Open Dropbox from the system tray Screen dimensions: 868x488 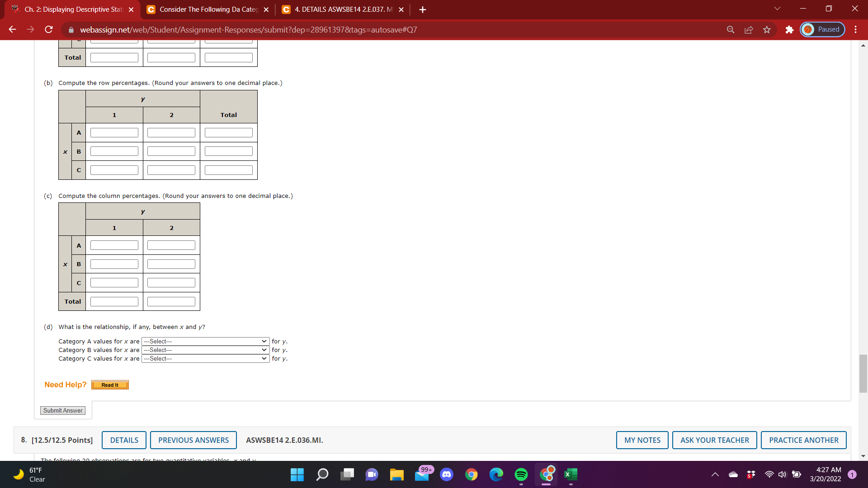pos(751,474)
